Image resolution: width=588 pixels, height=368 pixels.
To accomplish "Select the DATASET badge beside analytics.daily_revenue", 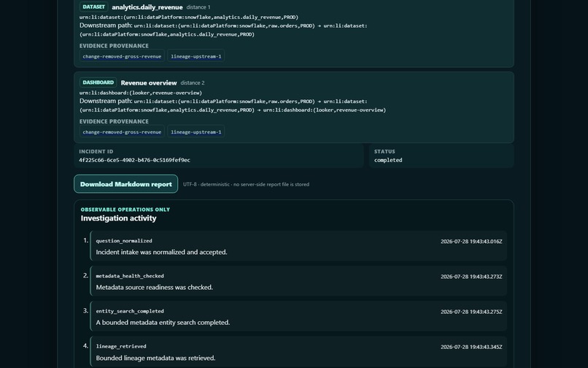I will (x=94, y=7).
